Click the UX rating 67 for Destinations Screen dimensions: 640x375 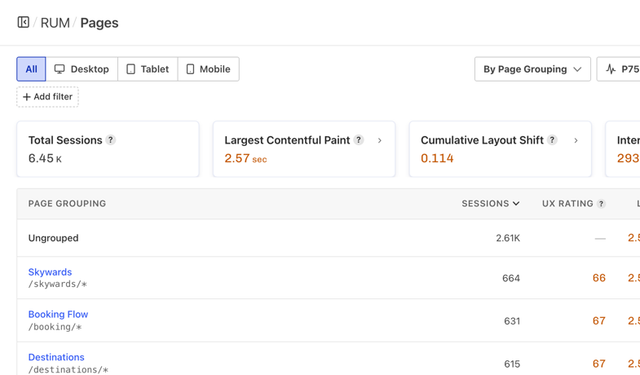pos(599,364)
